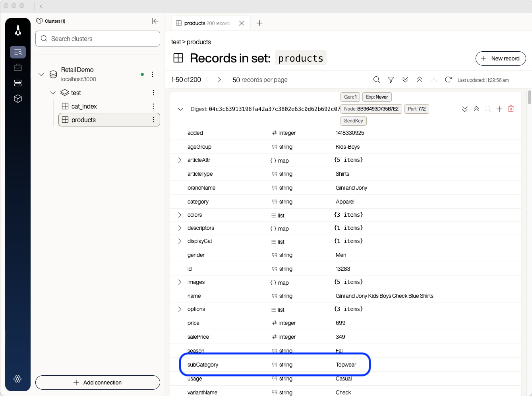
Task: Open options menu for products set
Action: pyautogui.click(x=153, y=120)
